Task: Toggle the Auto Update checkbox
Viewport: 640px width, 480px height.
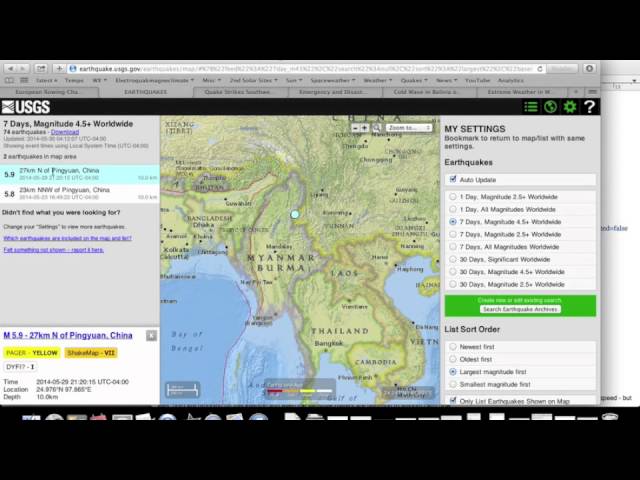Action: (x=453, y=179)
